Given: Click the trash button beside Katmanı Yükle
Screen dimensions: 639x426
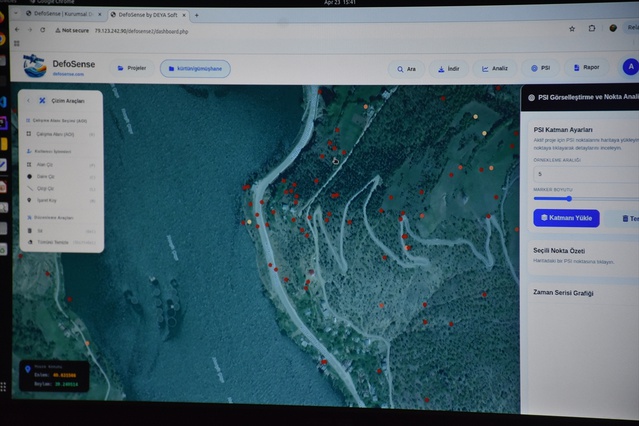Looking at the screenshot, I should click(x=626, y=219).
